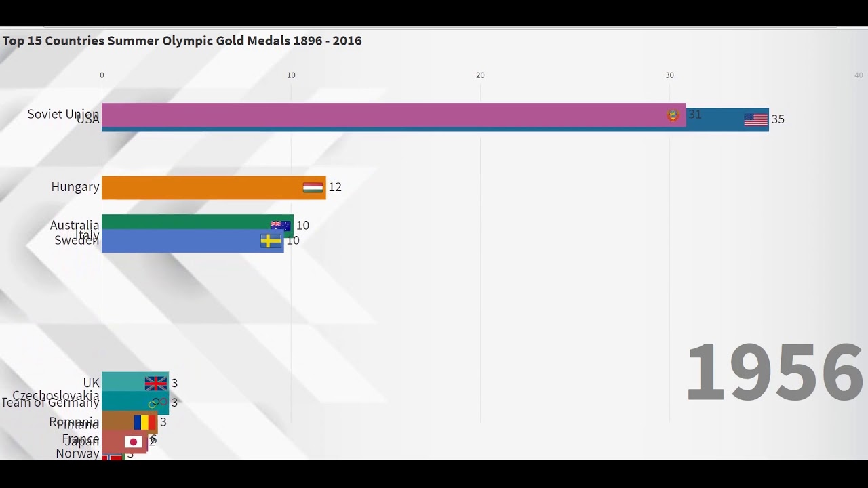Click the Soviet Union emblem icon
Viewport: 868px width, 488px height.
(673, 115)
